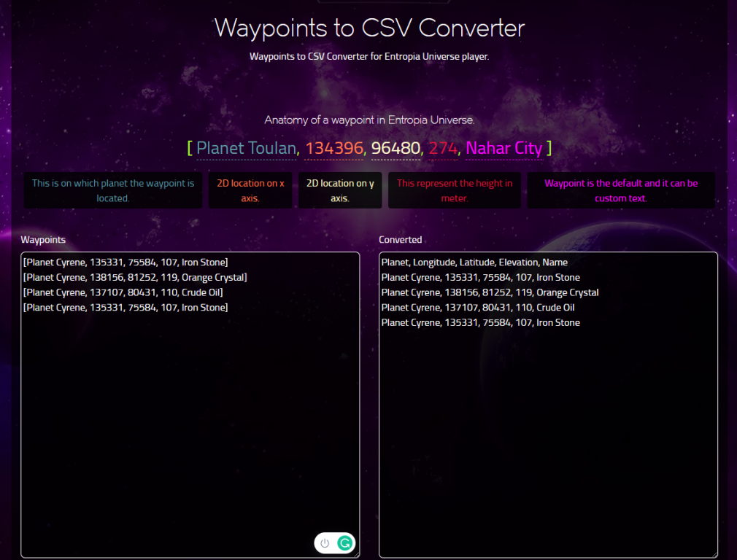737x560 pixels.
Task: Click the 'Orange Crystal' row in Converted
Action: 490,292
